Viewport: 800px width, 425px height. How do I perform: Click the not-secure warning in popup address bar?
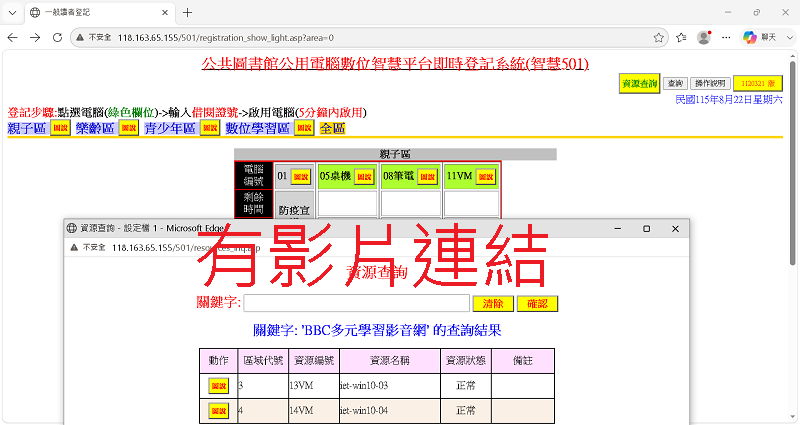point(88,247)
